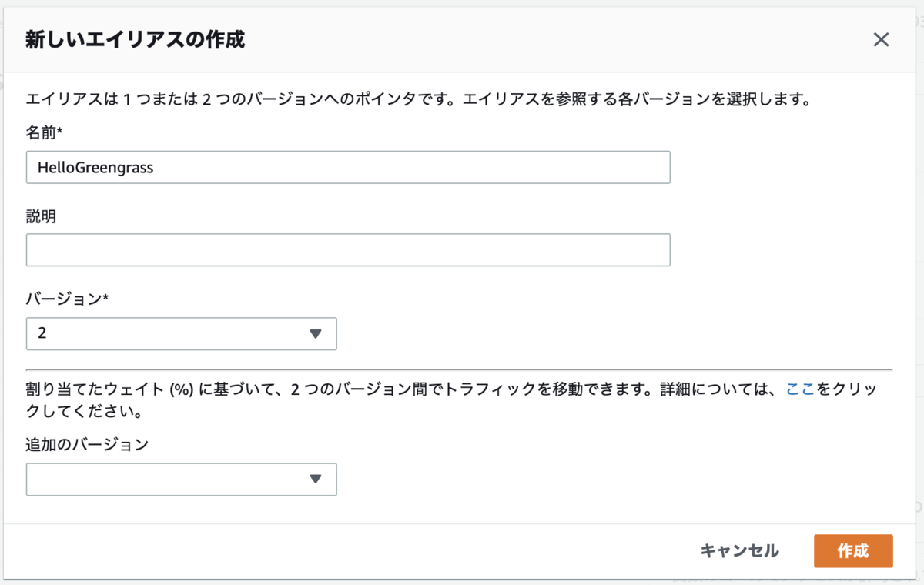Click the arrow icon of バージョン dropdown
The image size is (924, 585).
pyautogui.click(x=315, y=333)
